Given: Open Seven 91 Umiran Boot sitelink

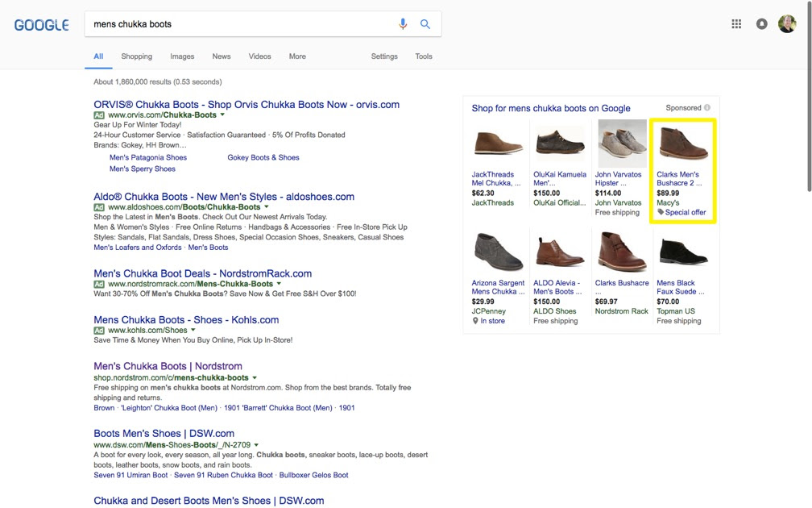Looking at the screenshot, I should [x=130, y=476].
